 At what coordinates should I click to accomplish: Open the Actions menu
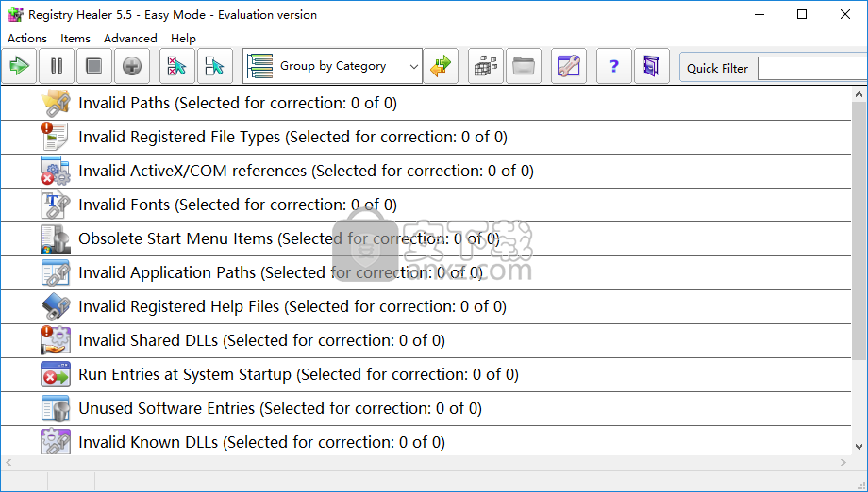point(27,38)
